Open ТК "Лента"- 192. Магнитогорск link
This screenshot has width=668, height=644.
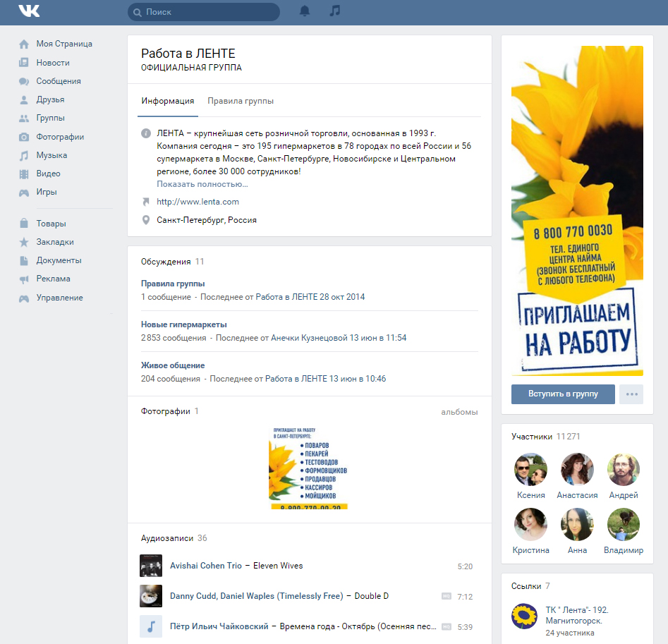point(577,616)
